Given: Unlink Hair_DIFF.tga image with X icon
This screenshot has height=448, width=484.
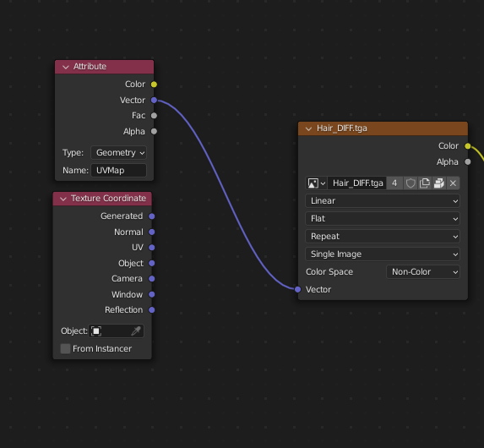Looking at the screenshot, I should [453, 183].
